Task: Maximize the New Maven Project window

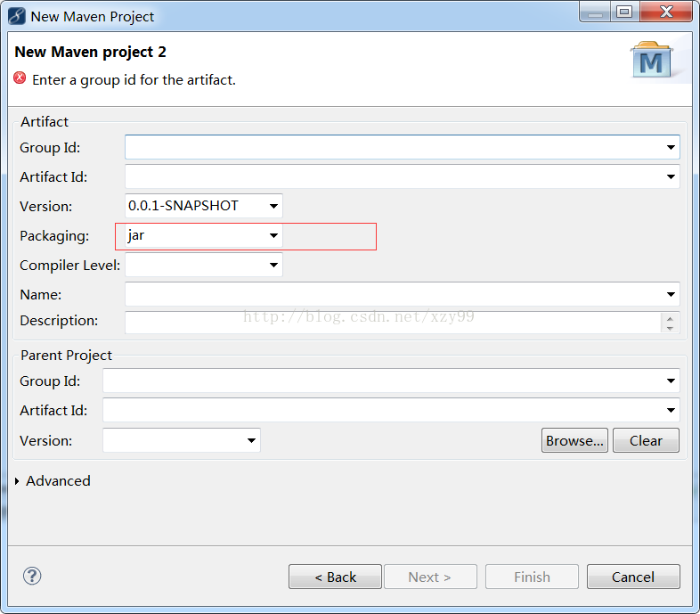Action: (x=624, y=12)
